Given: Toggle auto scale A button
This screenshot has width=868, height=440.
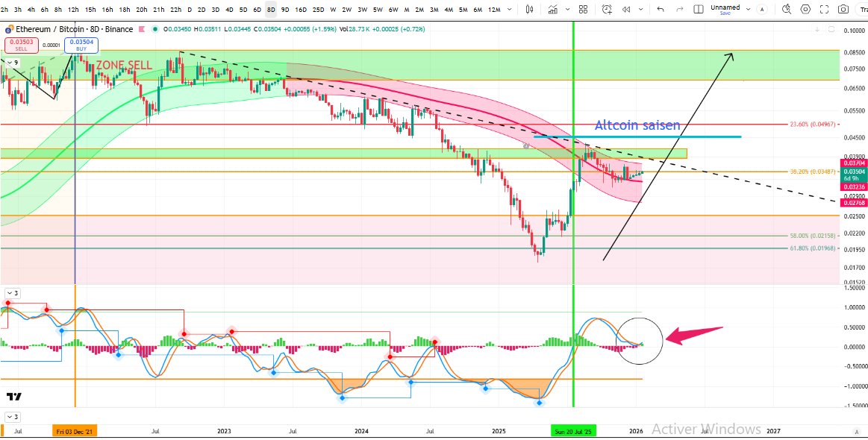Looking at the screenshot, I should pyautogui.click(x=856, y=432).
